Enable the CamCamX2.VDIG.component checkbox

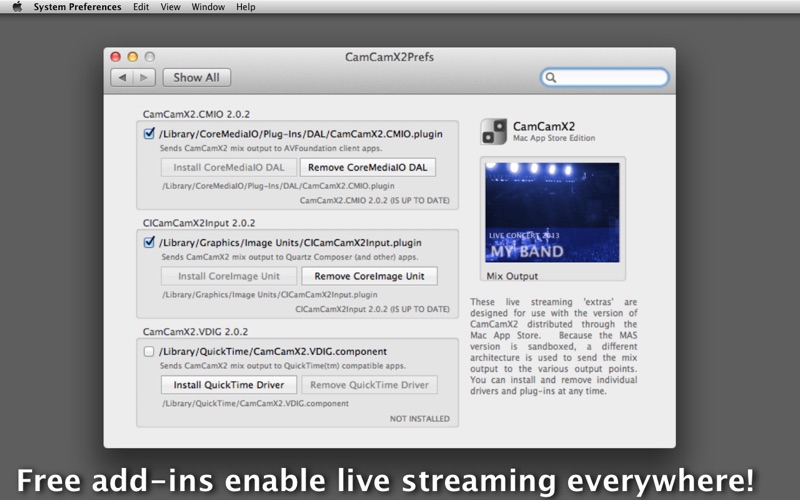tap(149, 352)
